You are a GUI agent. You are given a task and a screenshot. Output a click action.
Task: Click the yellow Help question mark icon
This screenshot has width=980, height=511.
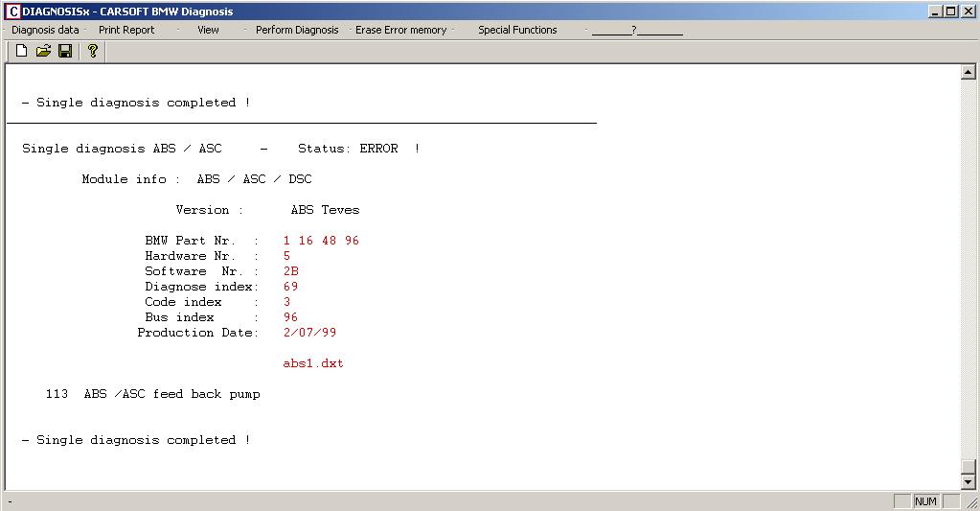tap(93, 51)
